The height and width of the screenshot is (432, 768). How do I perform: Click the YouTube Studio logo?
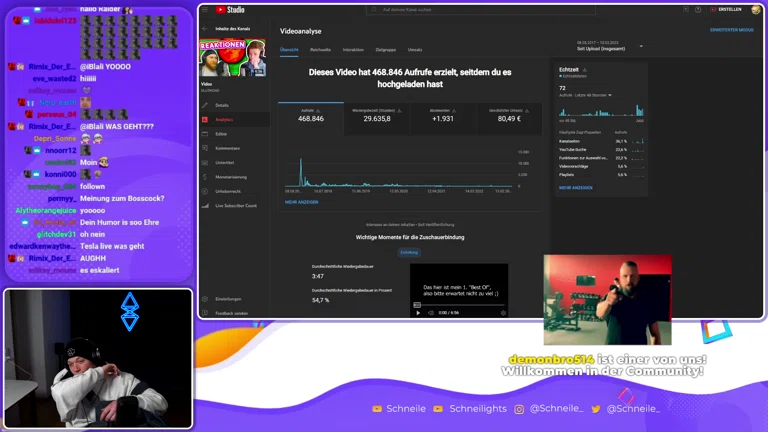[230, 10]
